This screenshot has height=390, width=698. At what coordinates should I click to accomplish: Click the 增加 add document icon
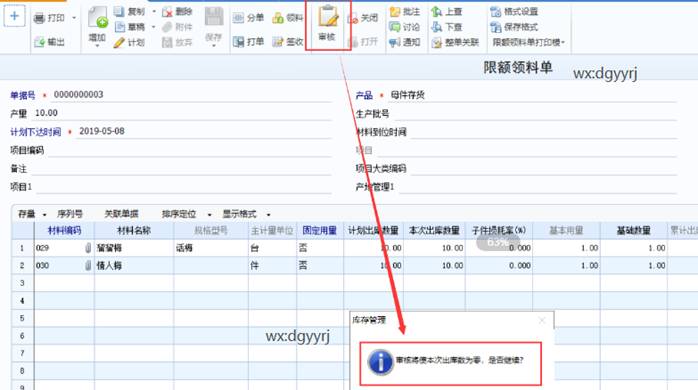tap(97, 18)
